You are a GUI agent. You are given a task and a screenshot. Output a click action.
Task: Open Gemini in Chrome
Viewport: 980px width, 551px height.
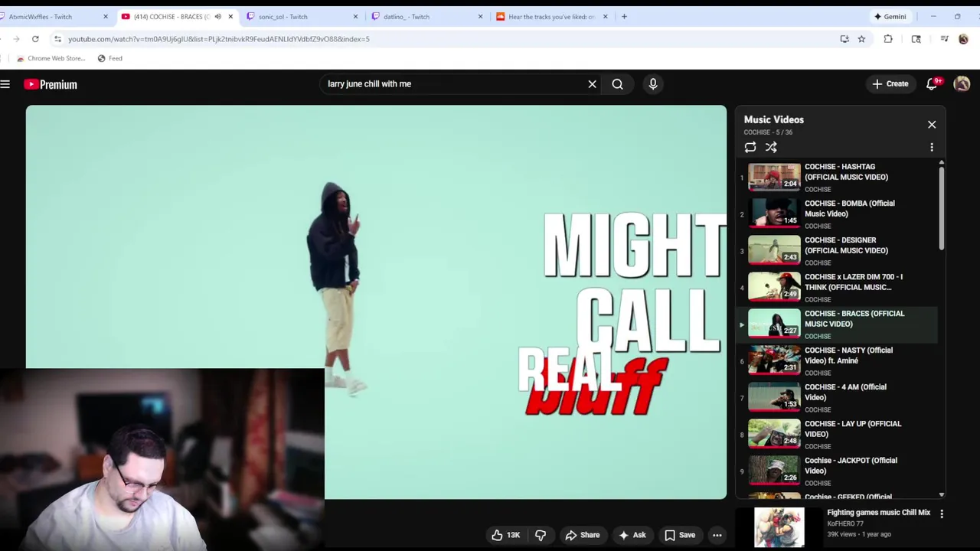tap(890, 16)
